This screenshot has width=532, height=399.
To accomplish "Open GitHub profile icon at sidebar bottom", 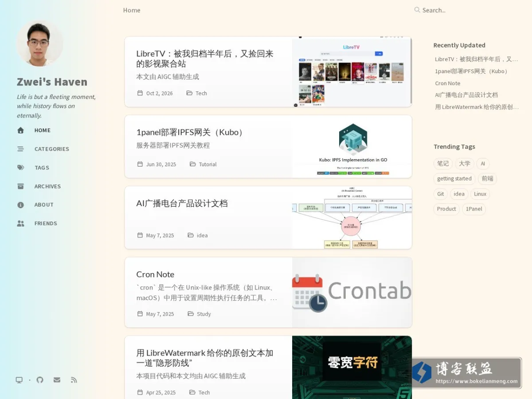I will (40, 380).
